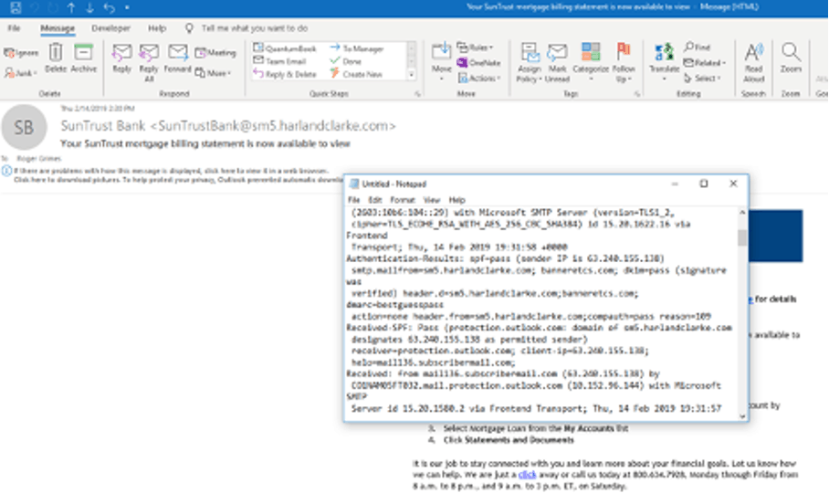
Task: Switch to the Developer ribbon tab
Action: (x=111, y=28)
